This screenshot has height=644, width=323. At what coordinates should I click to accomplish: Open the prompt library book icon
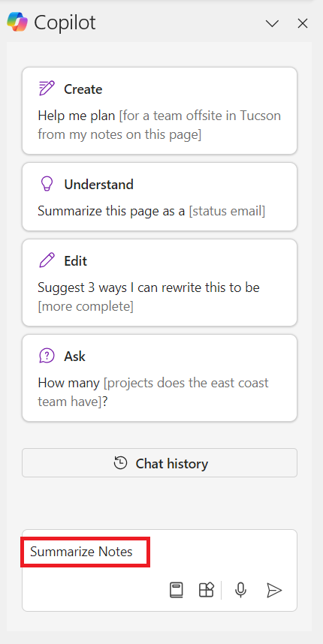point(177,590)
